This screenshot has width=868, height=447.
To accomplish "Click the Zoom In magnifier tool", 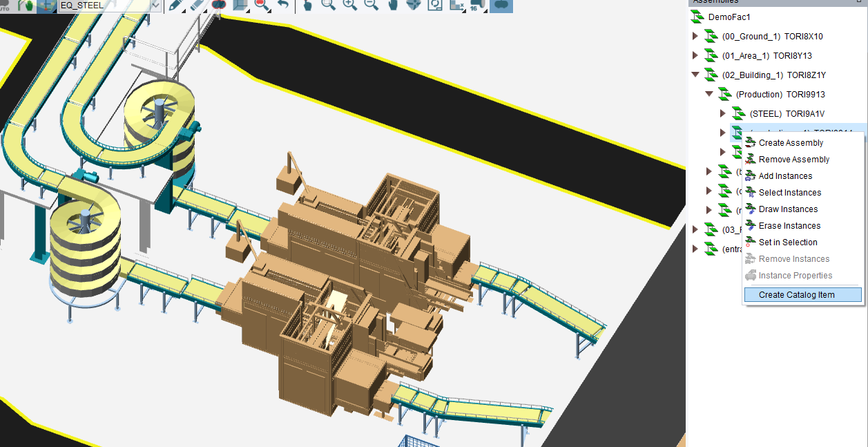I will [x=349, y=6].
